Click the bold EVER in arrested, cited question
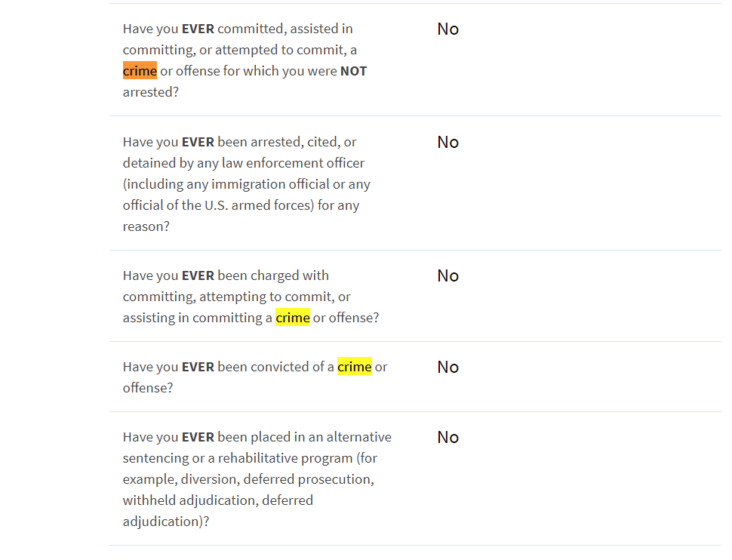732x560 pixels. 198,142
